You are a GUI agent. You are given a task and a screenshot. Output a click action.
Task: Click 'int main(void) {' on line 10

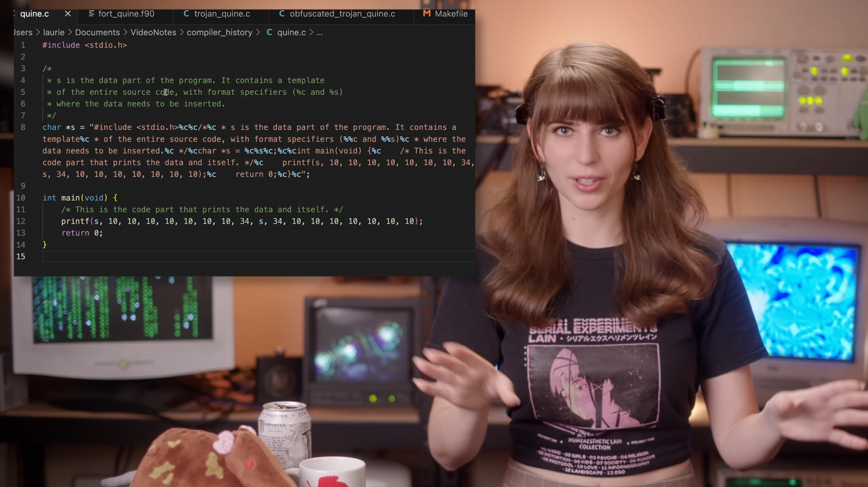tap(80, 198)
